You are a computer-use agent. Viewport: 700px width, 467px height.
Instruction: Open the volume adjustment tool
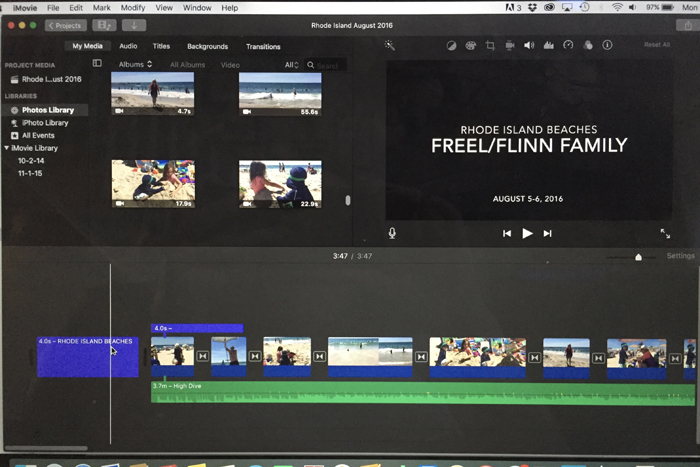tap(529, 45)
